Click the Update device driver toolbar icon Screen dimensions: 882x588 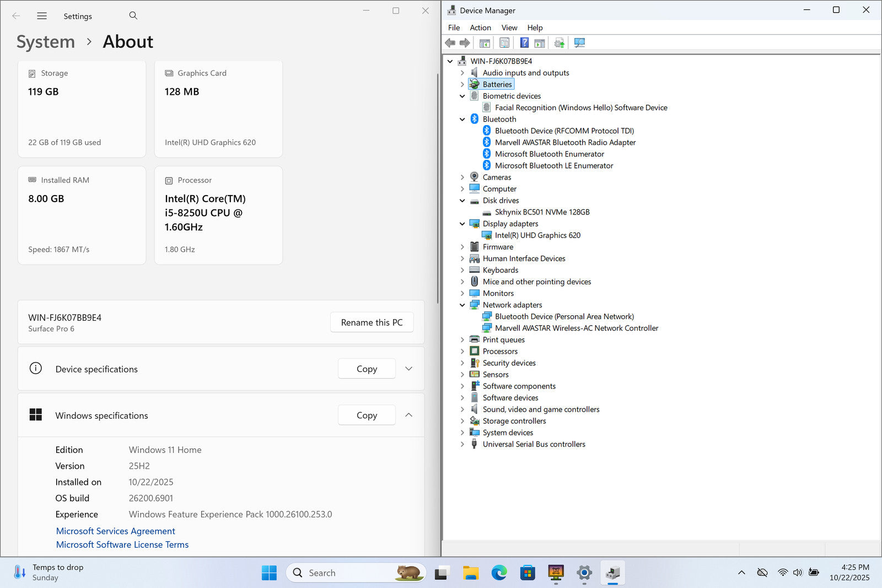pos(559,43)
